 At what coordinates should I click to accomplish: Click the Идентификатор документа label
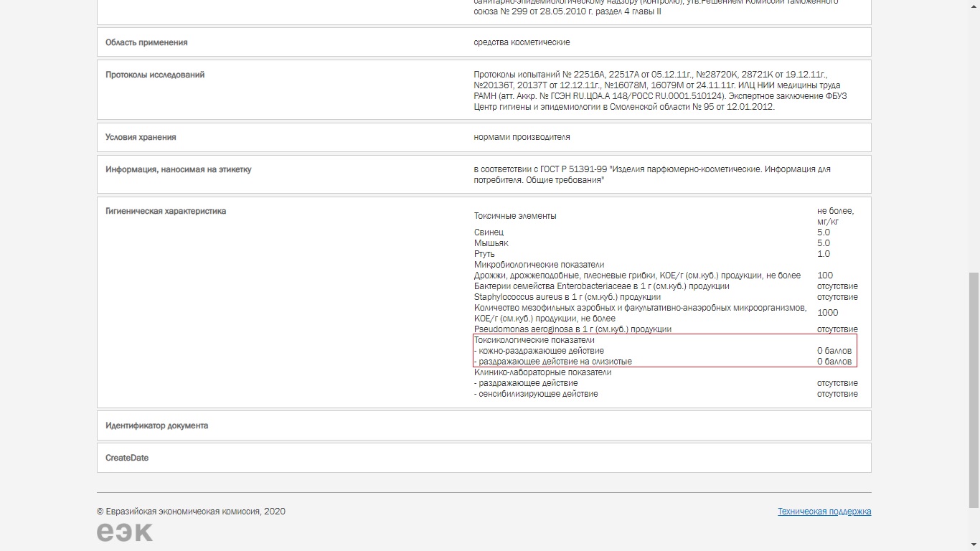(156, 425)
